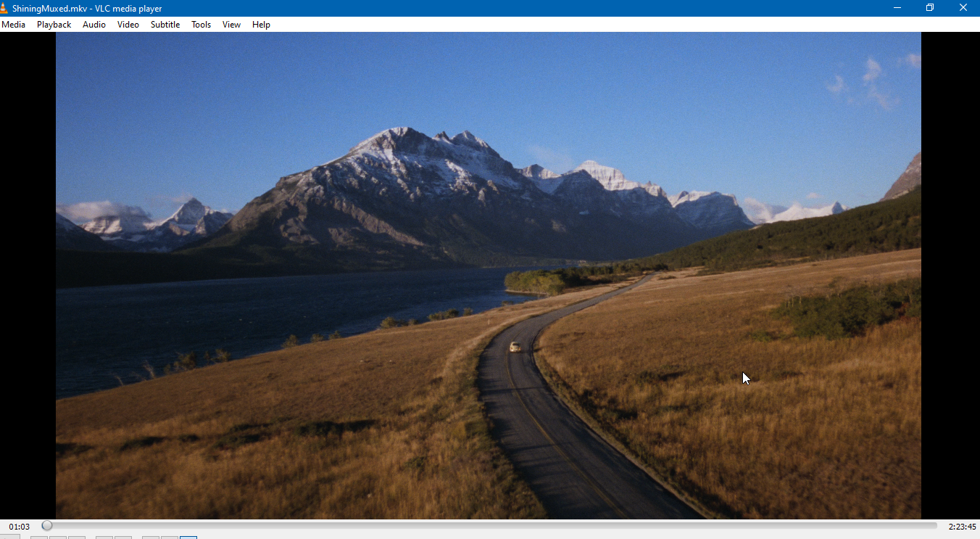This screenshot has width=980, height=539.
Task: Close the VLC media player window
Action: 963,8
